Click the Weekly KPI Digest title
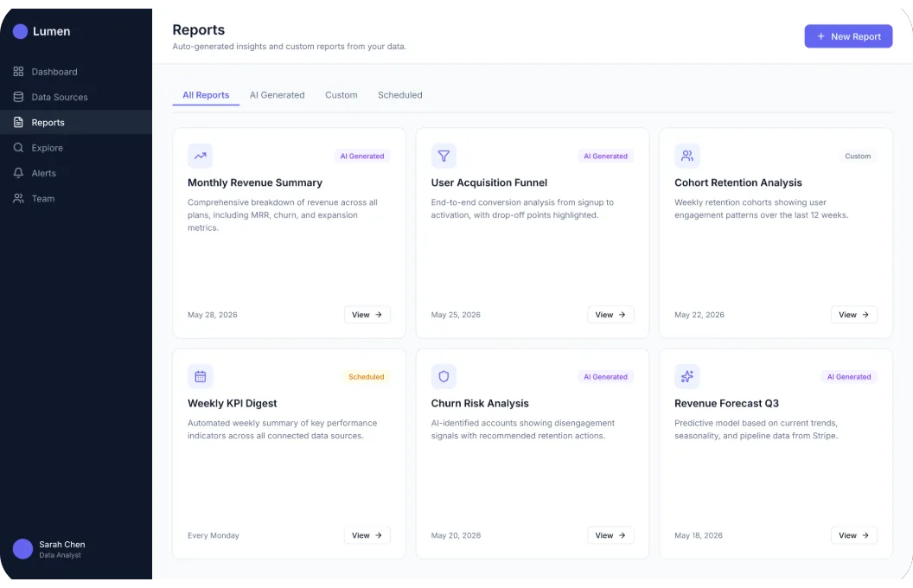Image resolution: width=913 pixels, height=588 pixels. point(233,403)
